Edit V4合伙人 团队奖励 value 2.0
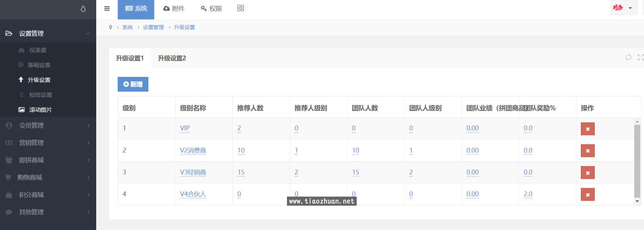Screen dimensions: 644x230 click(528, 194)
